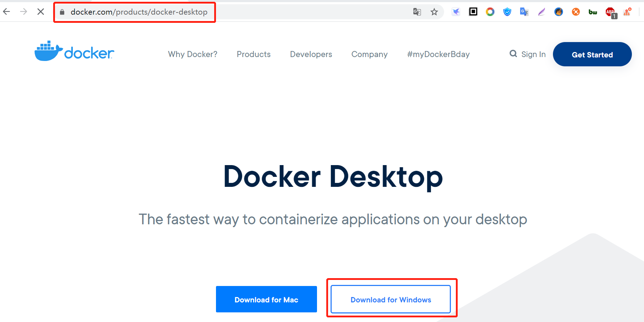This screenshot has height=322, width=644.
Task: Click the translate page icon in address bar
Action: pyautogui.click(x=417, y=12)
